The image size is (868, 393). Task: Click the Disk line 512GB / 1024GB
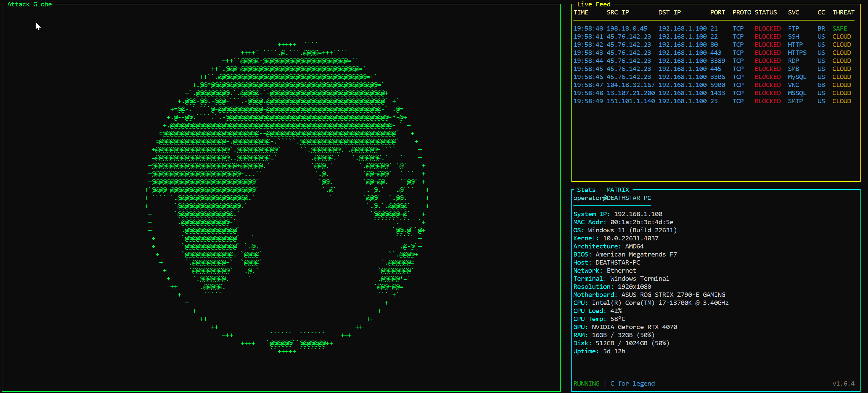[x=621, y=344]
